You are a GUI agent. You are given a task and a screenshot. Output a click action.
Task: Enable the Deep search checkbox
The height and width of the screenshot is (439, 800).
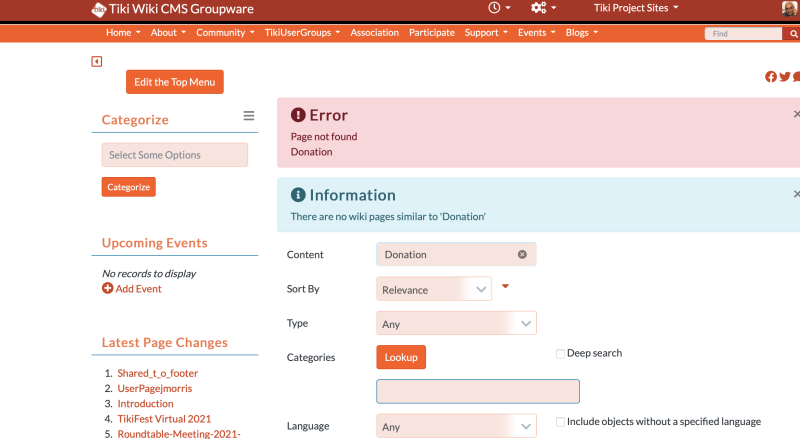560,354
